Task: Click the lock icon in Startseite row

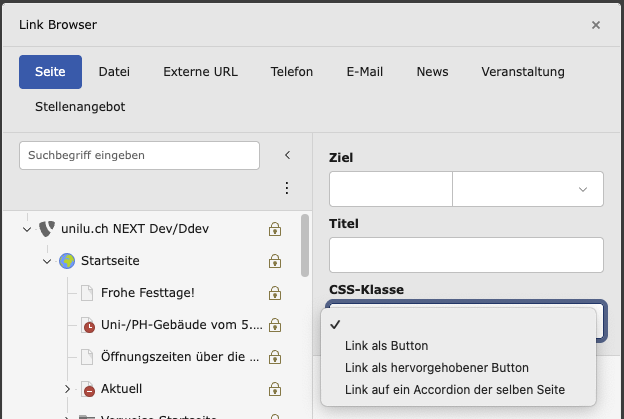Action: [274, 261]
